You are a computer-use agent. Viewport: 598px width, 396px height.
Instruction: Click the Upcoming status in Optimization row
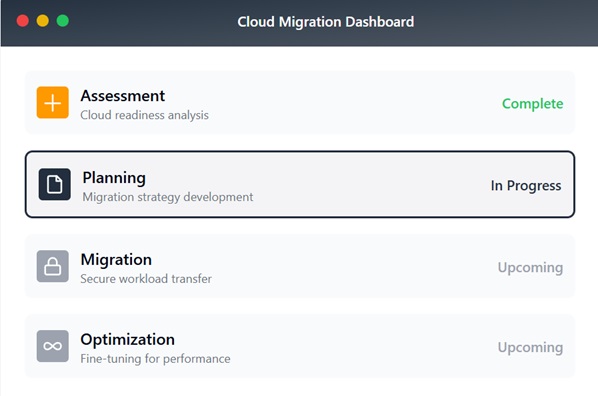tap(530, 348)
